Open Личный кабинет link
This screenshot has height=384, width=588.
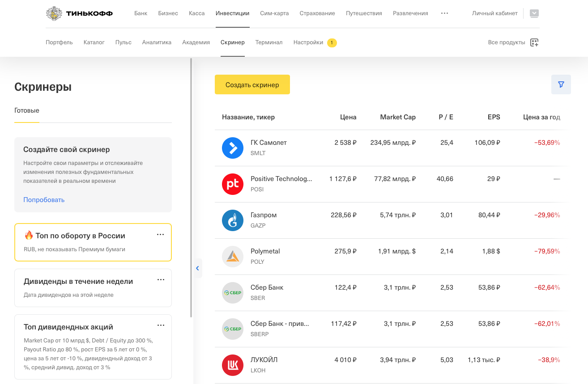pos(495,13)
